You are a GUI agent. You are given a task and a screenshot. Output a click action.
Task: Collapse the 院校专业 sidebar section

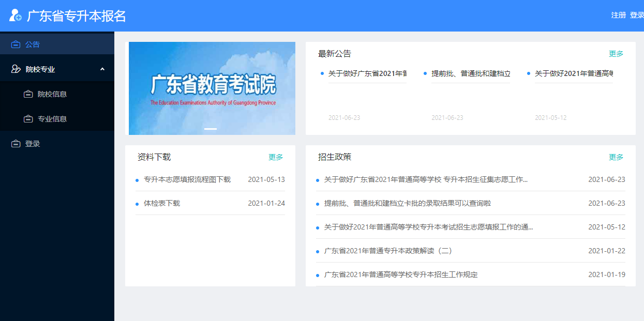(102, 68)
